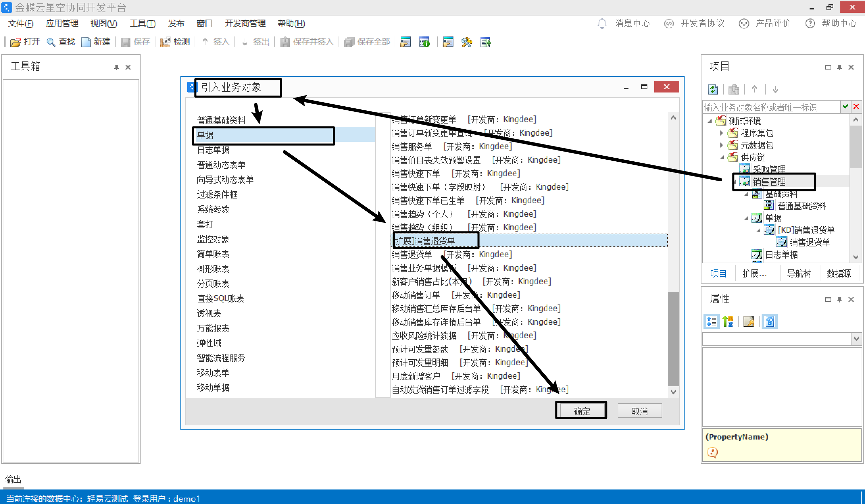Collapse the 单据 tree node in 项目
Viewport: 865px width, 504px height.
tap(746, 218)
